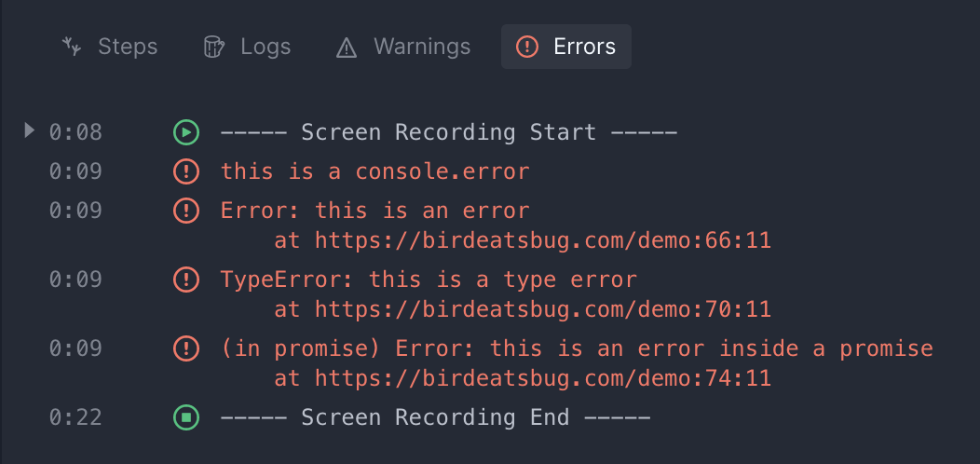The height and width of the screenshot is (464, 980).
Task: Open the birdeatsbug.com/demo:66:11 stack link
Action: [x=543, y=240]
